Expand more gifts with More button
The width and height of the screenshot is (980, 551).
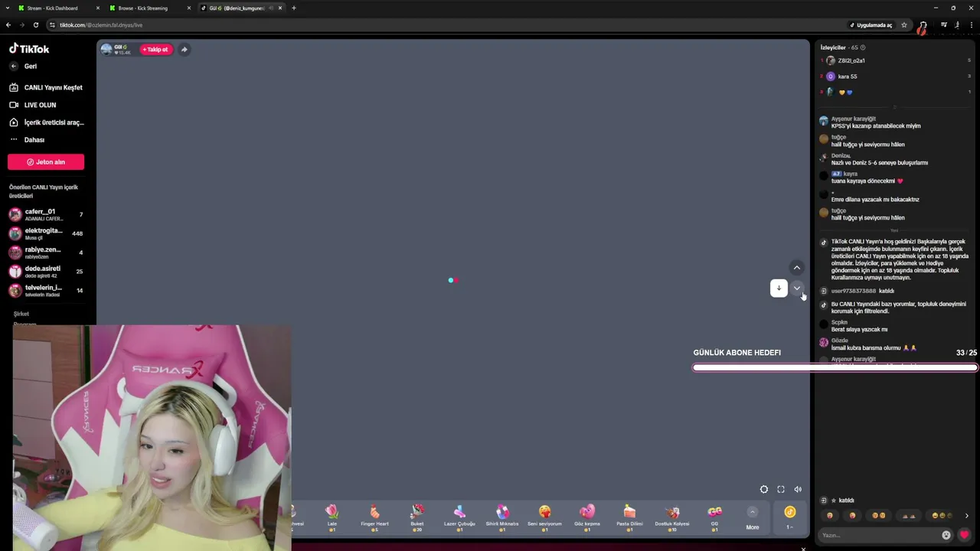click(753, 518)
